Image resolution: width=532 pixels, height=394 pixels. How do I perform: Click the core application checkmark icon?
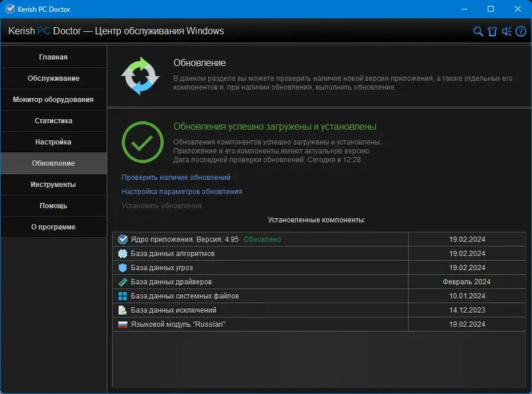[122, 240]
